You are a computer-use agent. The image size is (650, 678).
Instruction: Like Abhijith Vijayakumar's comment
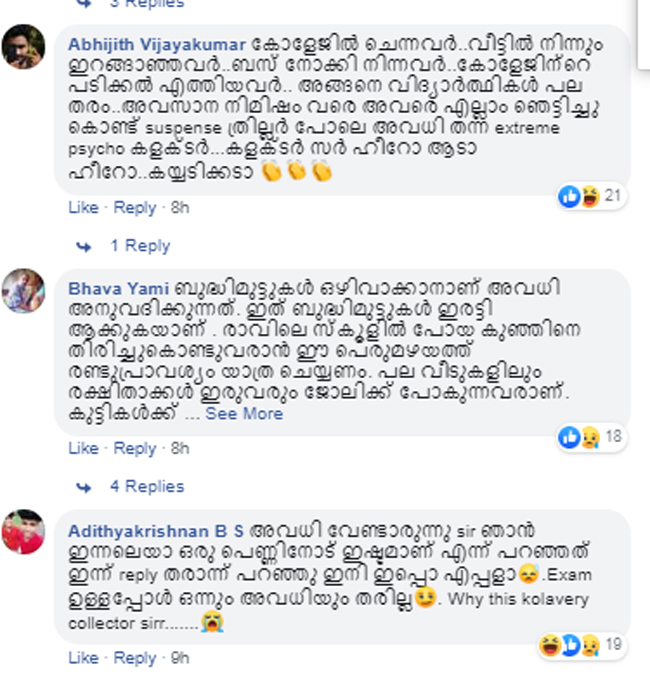click(x=83, y=208)
